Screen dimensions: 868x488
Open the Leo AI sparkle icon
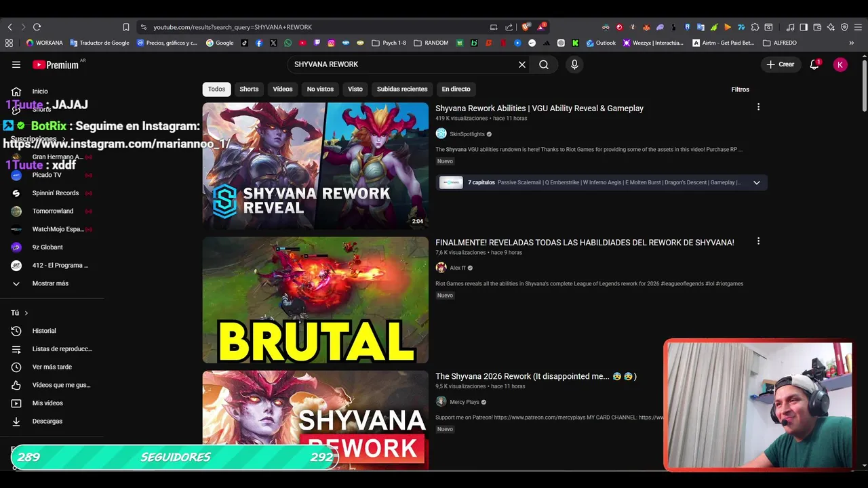coord(831,27)
